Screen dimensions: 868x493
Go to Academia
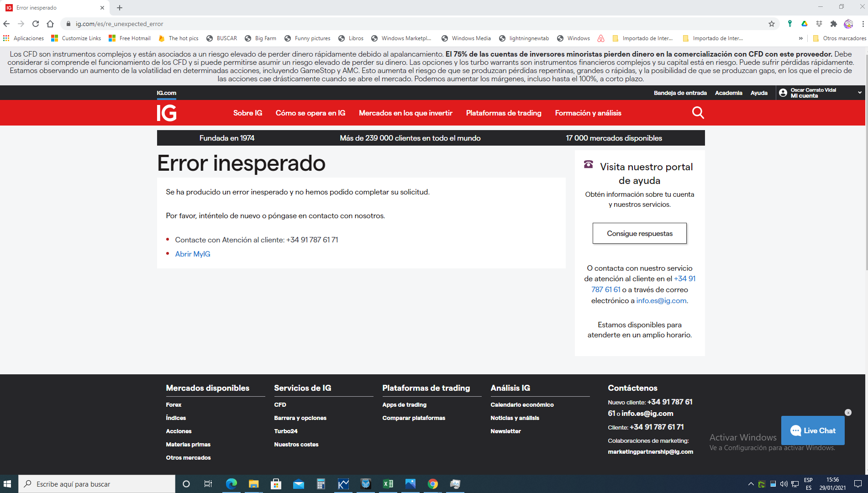pyautogui.click(x=729, y=93)
